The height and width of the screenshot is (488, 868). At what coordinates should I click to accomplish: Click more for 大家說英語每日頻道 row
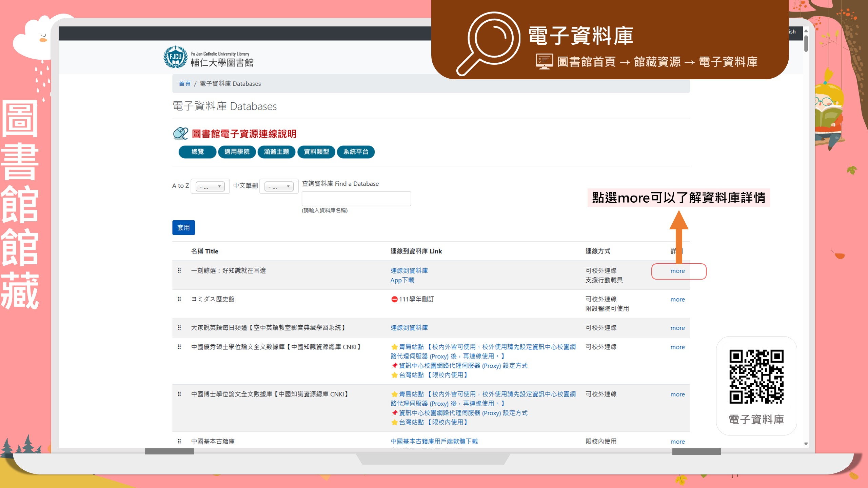pyautogui.click(x=677, y=328)
